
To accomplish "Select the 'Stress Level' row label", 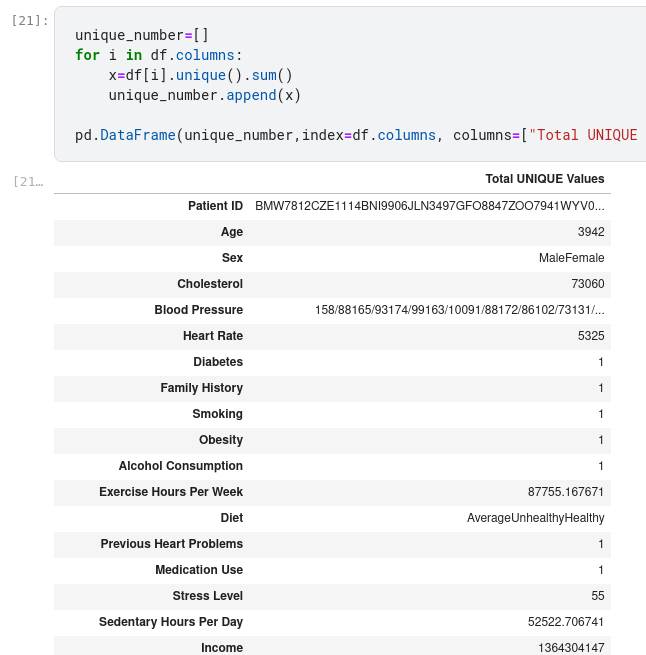I will (x=206, y=596).
